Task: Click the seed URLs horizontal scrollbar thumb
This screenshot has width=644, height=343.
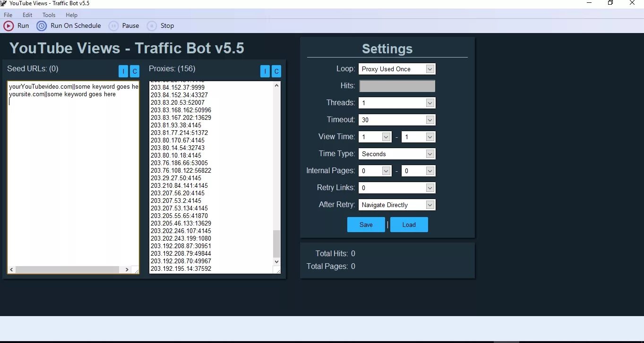Action: click(x=67, y=270)
